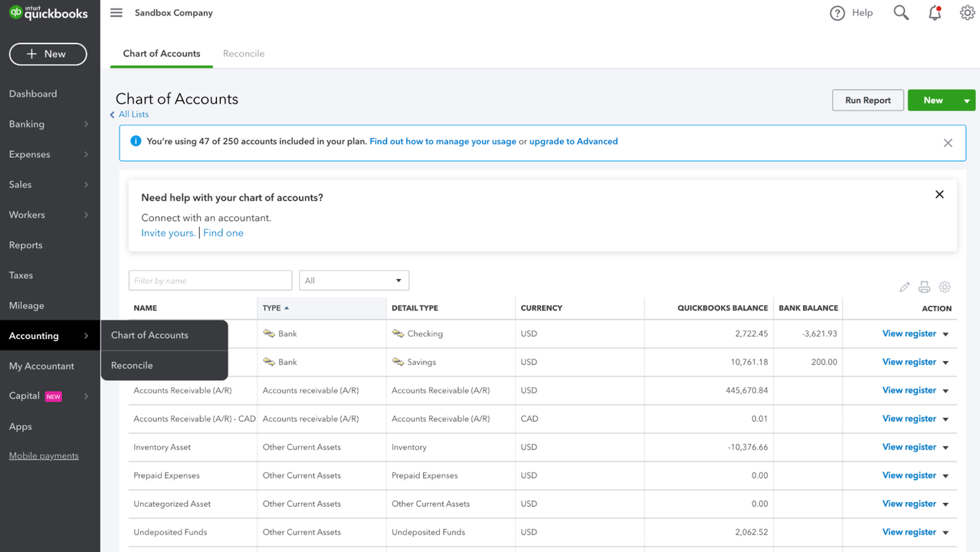The width and height of the screenshot is (980, 552).
Task: Open the settings gear in header
Action: tap(967, 13)
